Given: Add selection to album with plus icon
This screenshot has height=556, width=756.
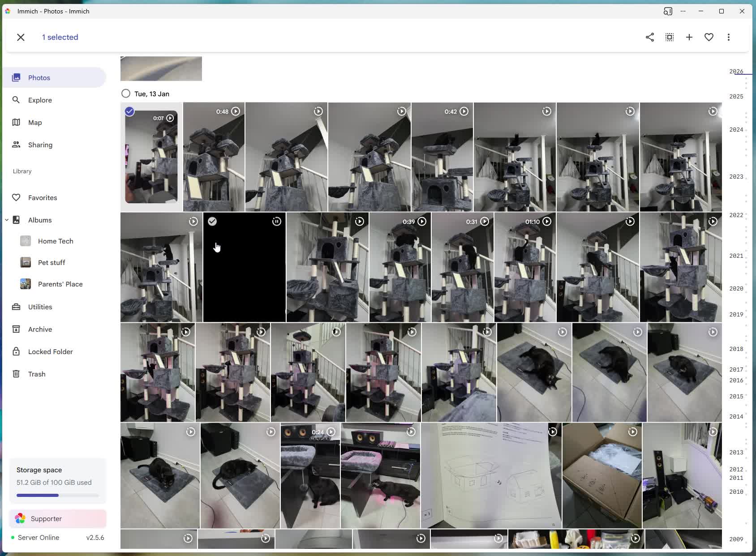Looking at the screenshot, I should tap(689, 37).
